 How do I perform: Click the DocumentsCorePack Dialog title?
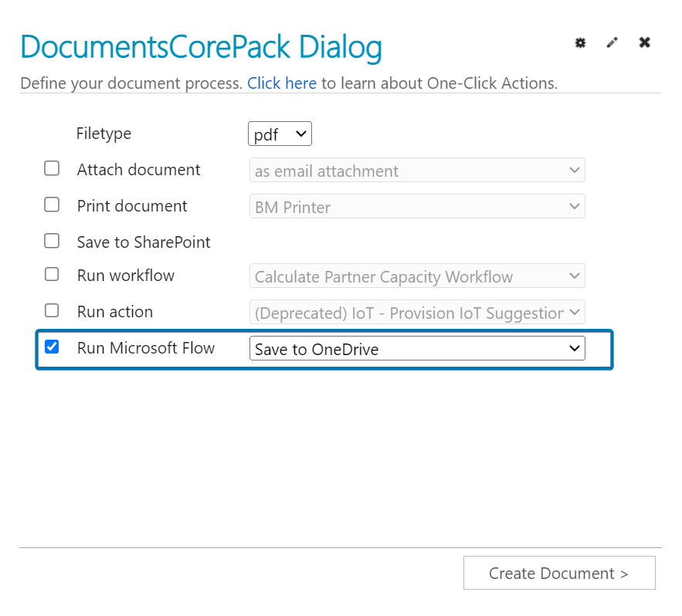point(201,47)
